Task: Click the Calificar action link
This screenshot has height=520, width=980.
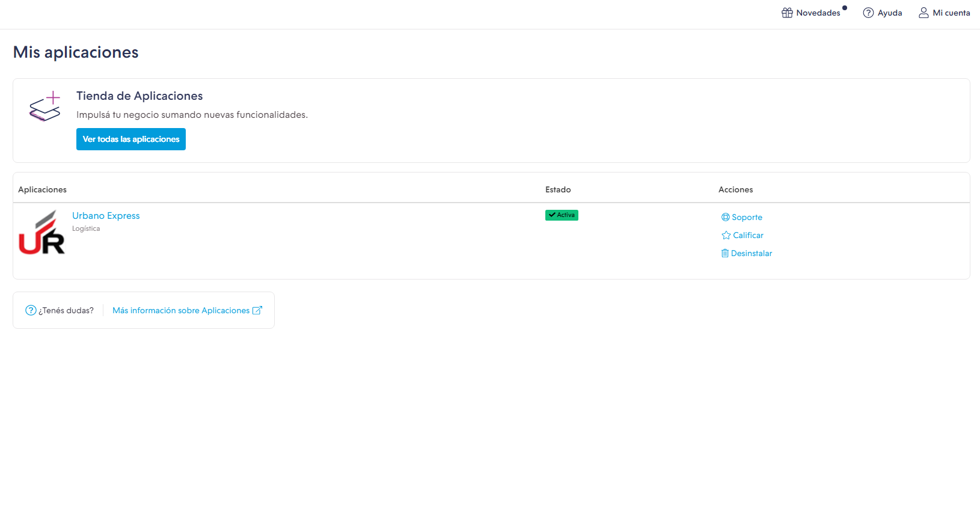Action: (x=743, y=235)
